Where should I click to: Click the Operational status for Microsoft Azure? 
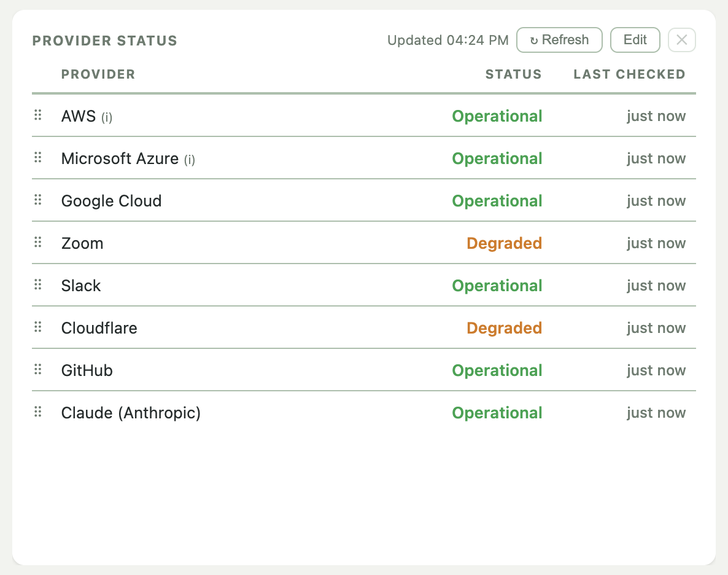497,158
